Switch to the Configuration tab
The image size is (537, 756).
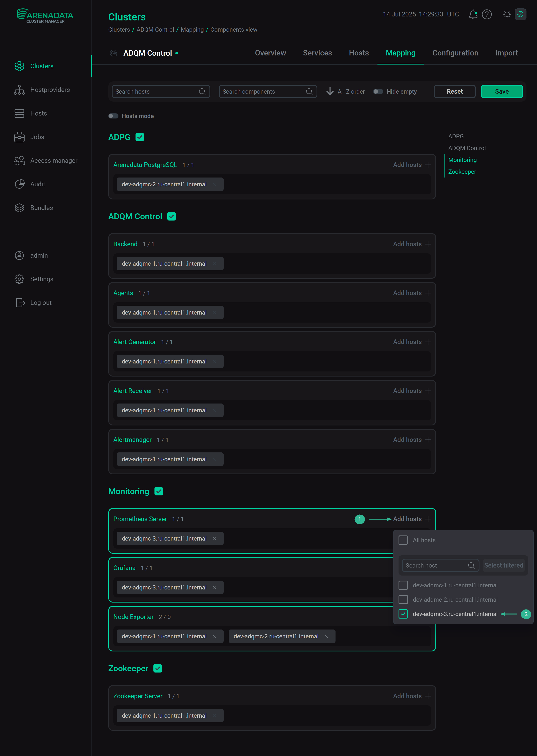point(455,53)
